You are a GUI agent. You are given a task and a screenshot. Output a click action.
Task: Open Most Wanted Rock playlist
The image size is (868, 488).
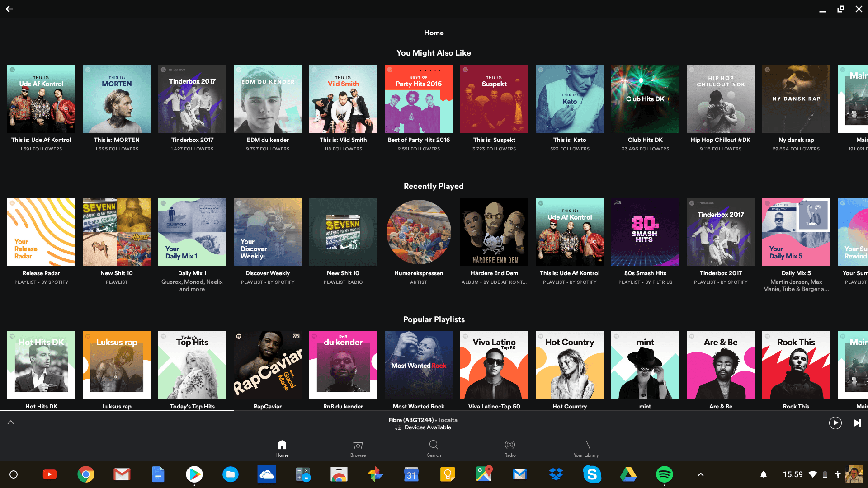(419, 365)
